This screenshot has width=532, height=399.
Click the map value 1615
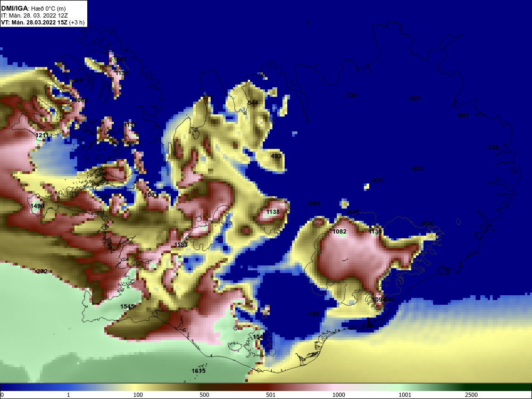[x=198, y=371]
